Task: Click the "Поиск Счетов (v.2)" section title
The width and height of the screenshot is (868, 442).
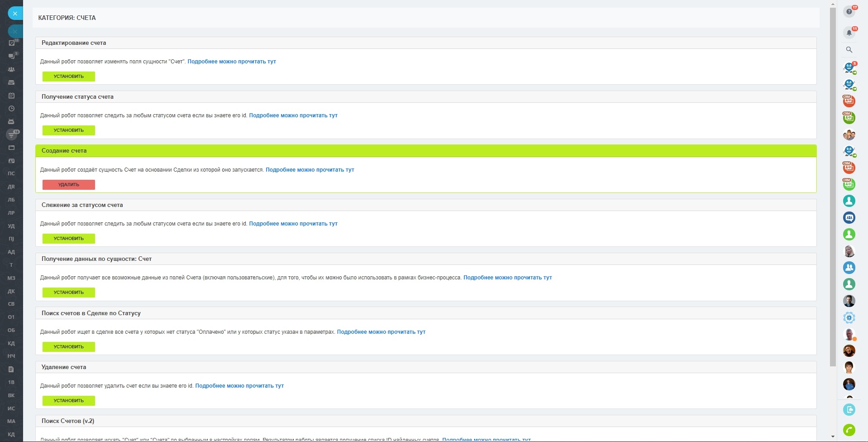Action: point(68,421)
